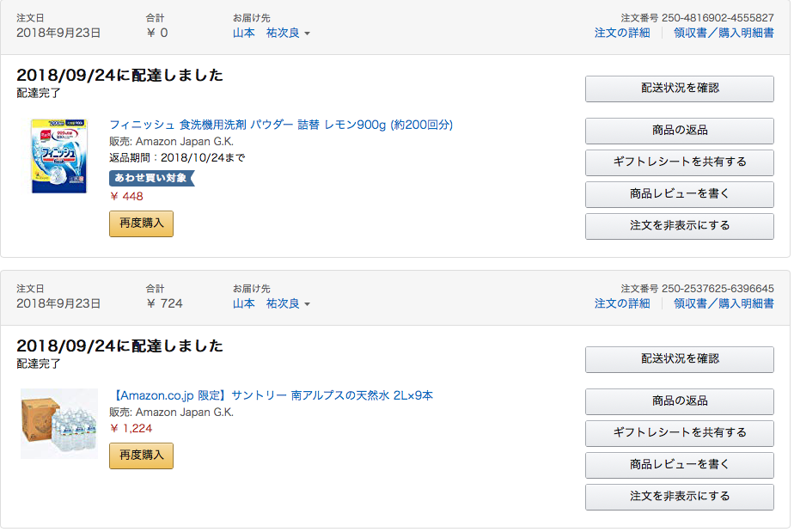Viewport: 794px width, 532px height.
Task: Expand delivery address dropdown for second order
Action: (272, 303)
